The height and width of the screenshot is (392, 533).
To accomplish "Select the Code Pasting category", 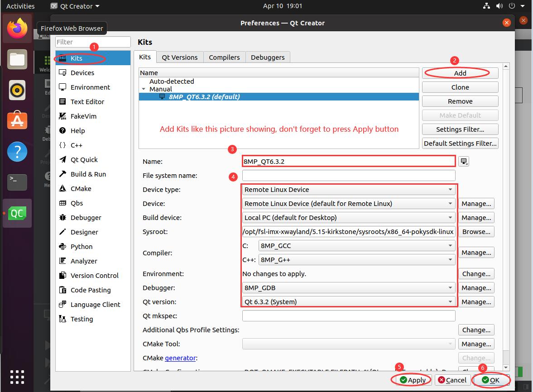I will point(93,290).
